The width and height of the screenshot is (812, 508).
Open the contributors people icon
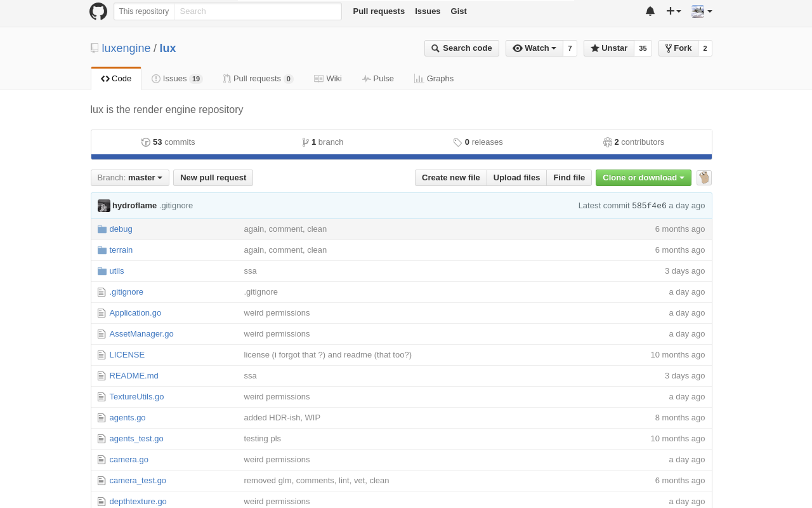point(608,142)
